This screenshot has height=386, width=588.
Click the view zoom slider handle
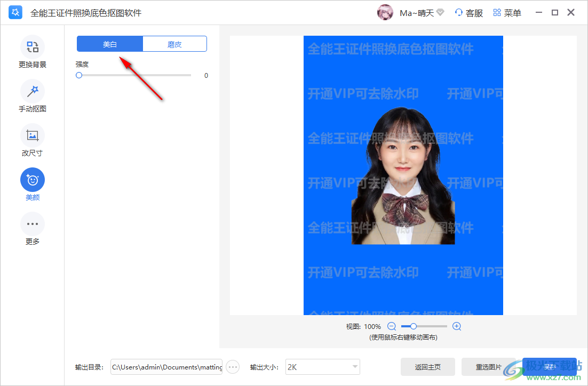[x=413, y=326]
